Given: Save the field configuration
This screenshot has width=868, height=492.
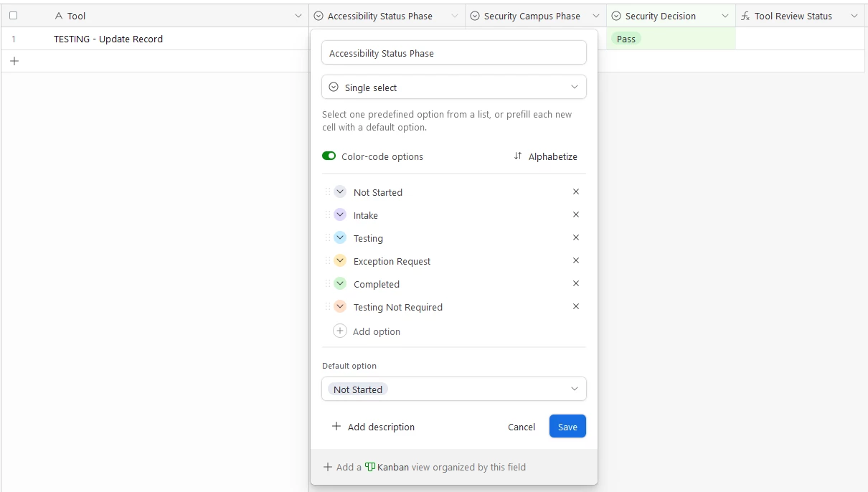Looking at the screenshot, I should (567, 427).
